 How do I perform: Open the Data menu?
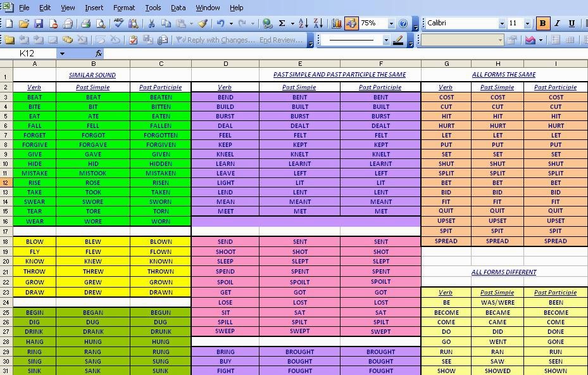point(178,8)
